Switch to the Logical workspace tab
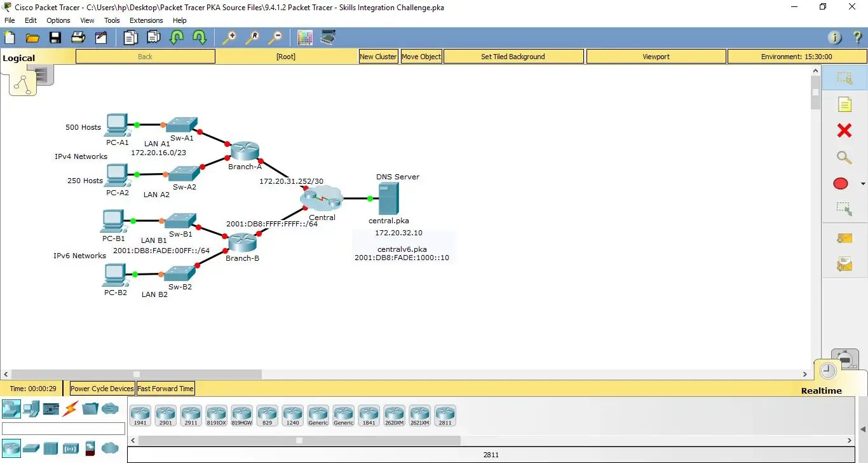 click(x=19, y=57)
